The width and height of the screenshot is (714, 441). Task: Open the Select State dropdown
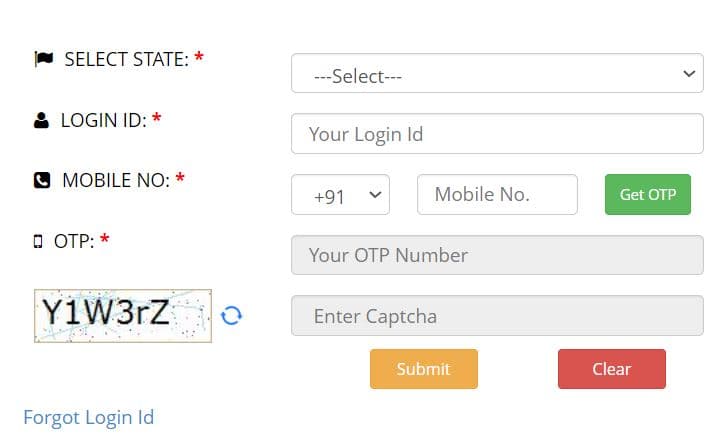pos(497,74)
